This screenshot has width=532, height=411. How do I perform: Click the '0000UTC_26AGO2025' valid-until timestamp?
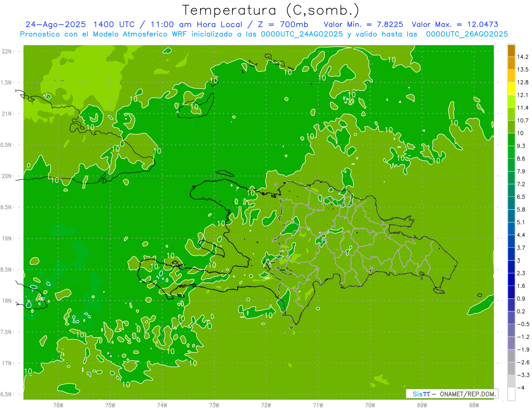(467, 34)
